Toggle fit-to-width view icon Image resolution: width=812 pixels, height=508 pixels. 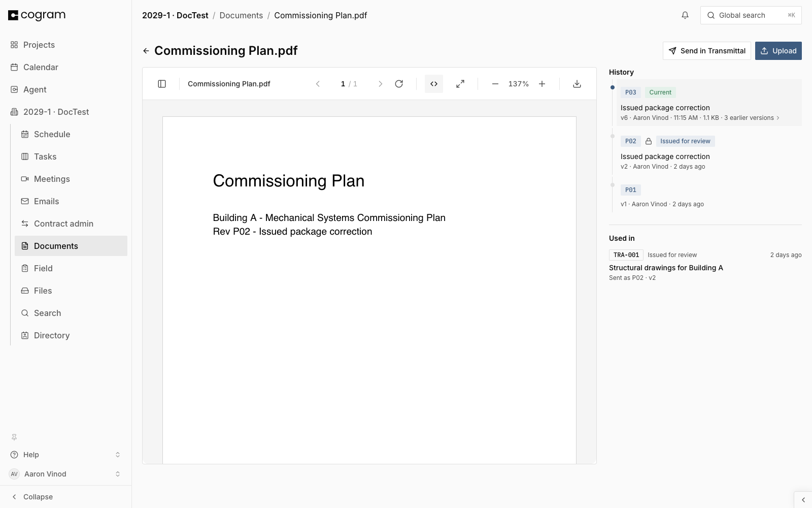pyautogui.click(x=434, y=84)
